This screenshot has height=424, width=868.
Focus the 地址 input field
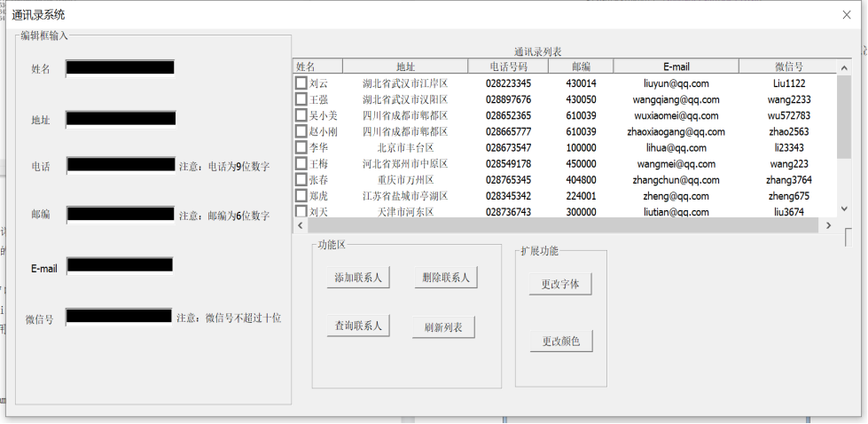pos(121,119)
